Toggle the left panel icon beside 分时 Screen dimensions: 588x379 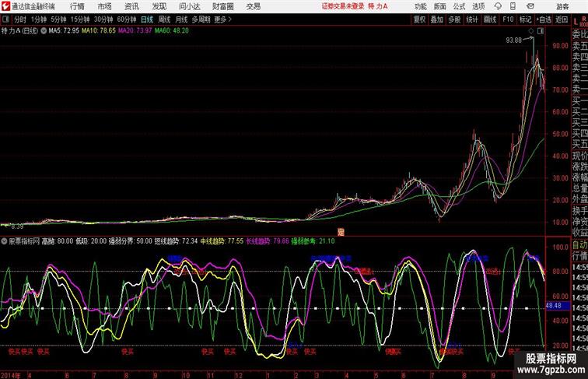pos(5,19)
